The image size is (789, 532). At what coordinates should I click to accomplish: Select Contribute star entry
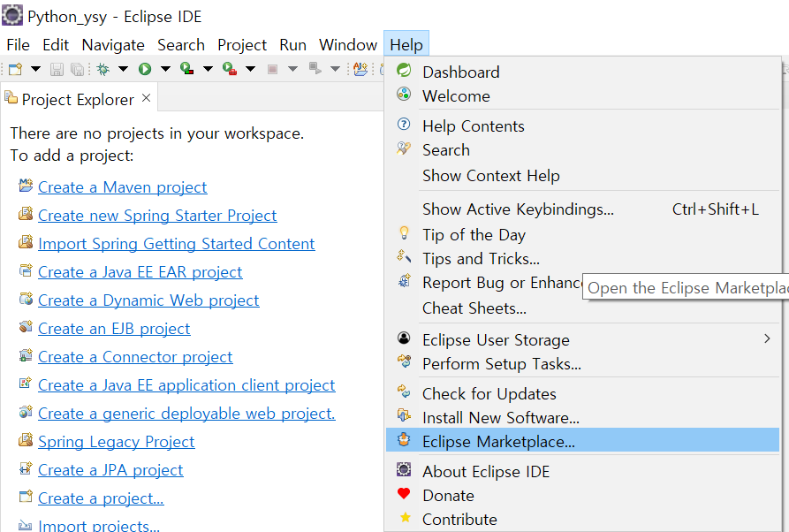coord(582,519)
